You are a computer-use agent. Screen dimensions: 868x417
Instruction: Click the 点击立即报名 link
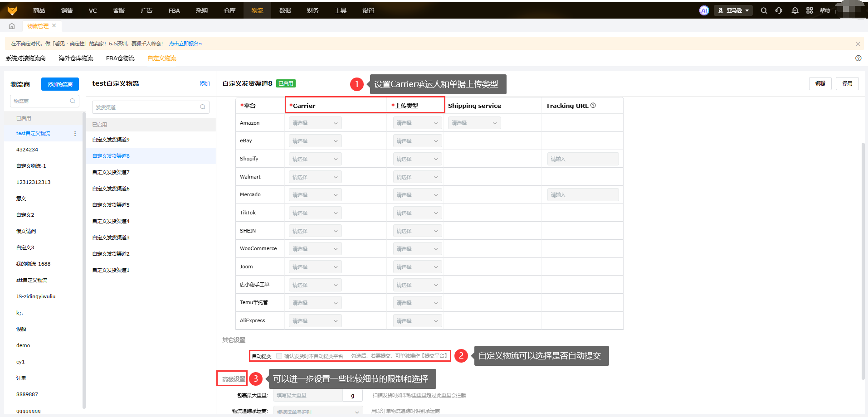(x=185, y=44)
